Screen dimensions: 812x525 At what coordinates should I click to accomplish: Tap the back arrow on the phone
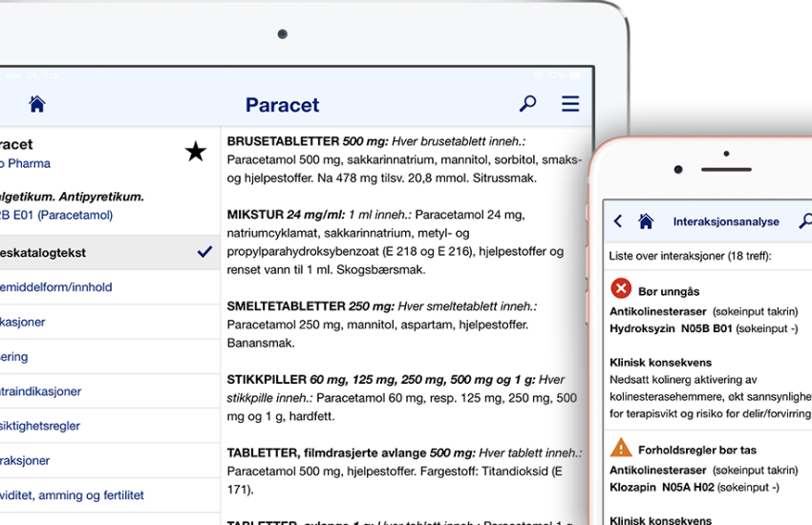coord(618,221)
